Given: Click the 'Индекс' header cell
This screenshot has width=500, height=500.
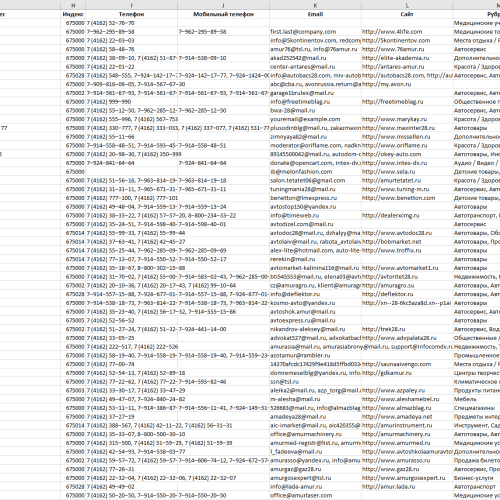Looking at the screenshot, I should (73, 14).
